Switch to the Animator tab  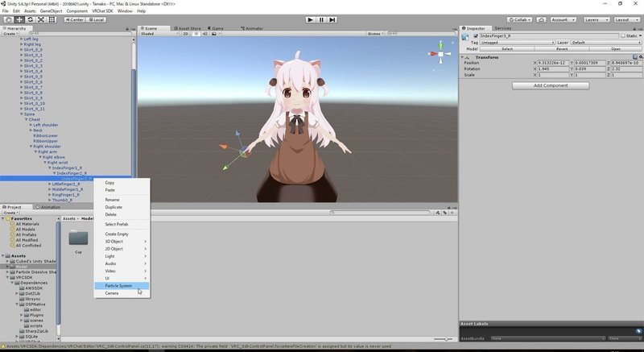coord(252,28)
